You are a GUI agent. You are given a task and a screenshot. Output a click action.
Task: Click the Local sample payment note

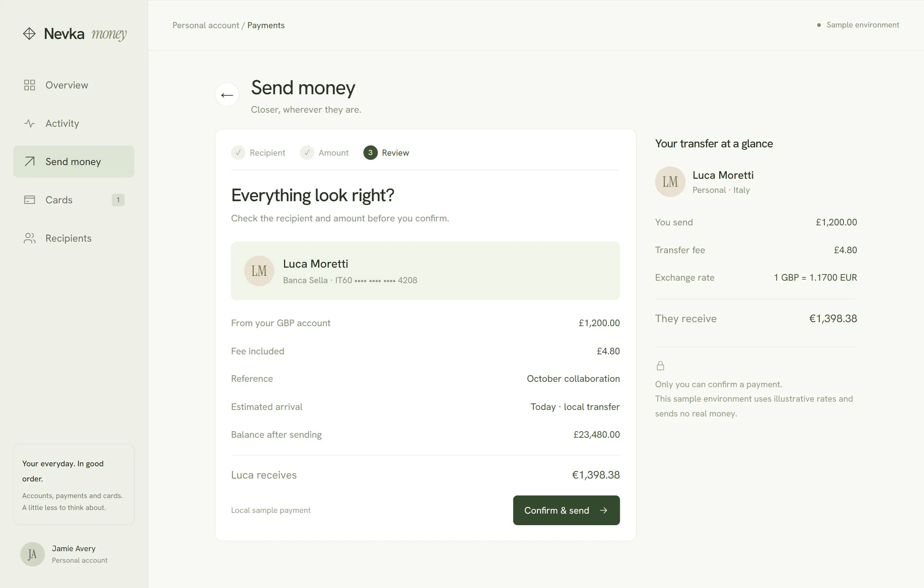tap(271, 510)
